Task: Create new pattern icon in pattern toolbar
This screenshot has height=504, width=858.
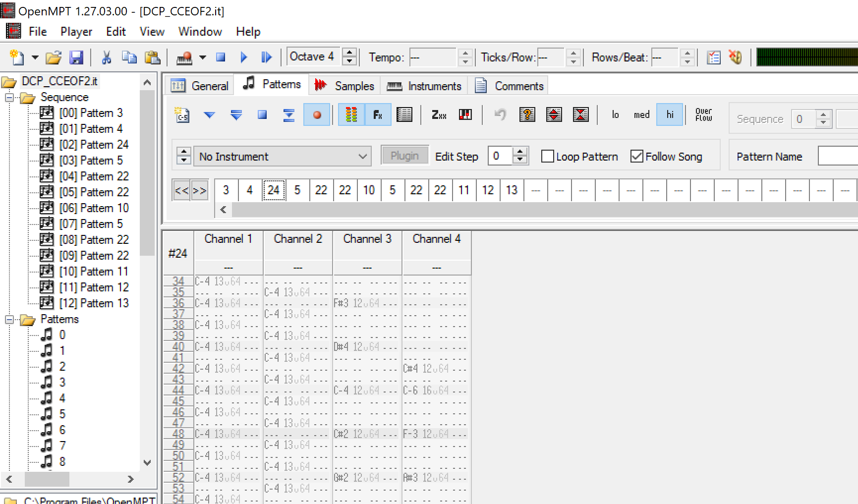Action: [x=183, y=115]
